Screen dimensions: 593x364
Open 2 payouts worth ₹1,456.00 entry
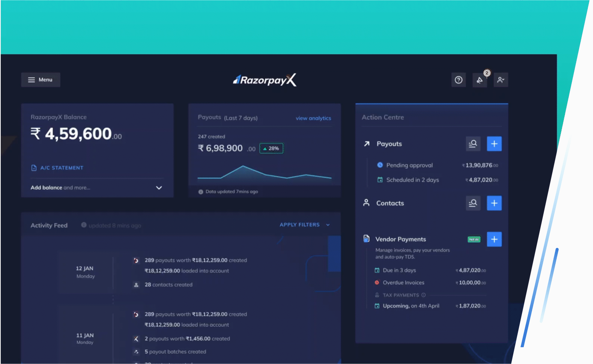(187, 339)
